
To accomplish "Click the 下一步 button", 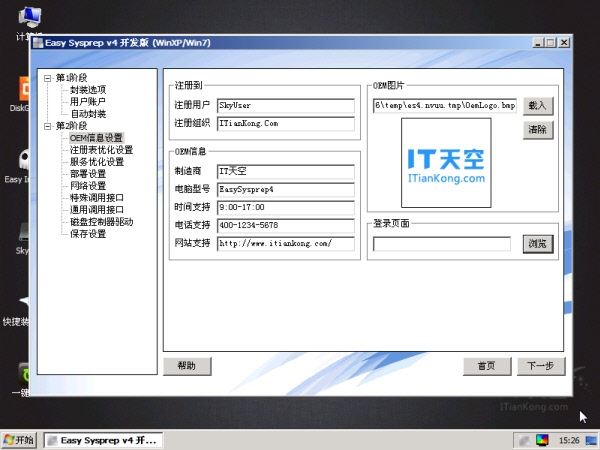I will tap(541, 366).
